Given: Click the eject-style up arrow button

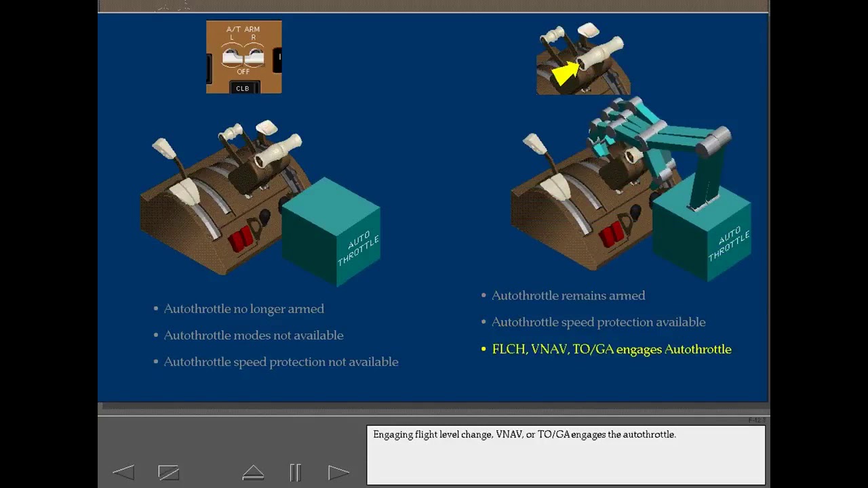Looking at the screenshot, I should (x=253, y=472).
